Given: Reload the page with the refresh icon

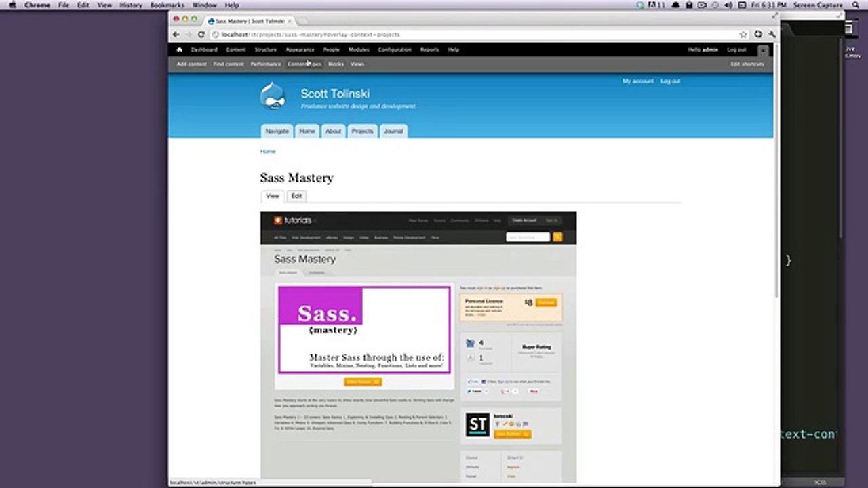Looking at the screenshot, I should 201,35.
